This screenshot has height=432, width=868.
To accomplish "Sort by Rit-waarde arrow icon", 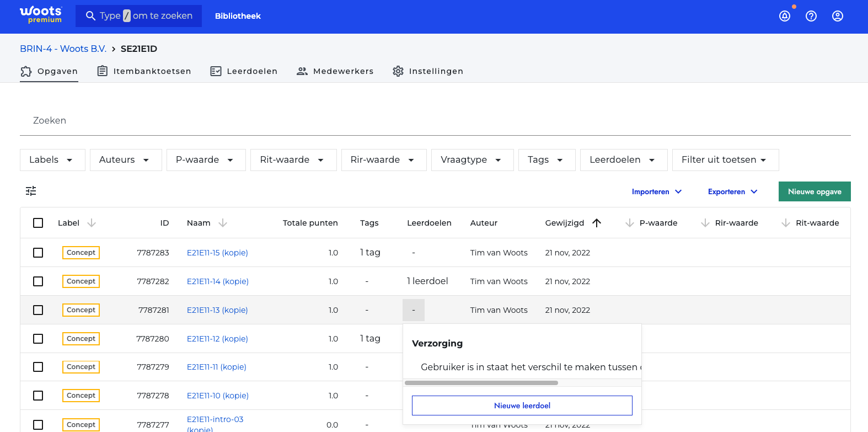I will click(x=786, y=223).
